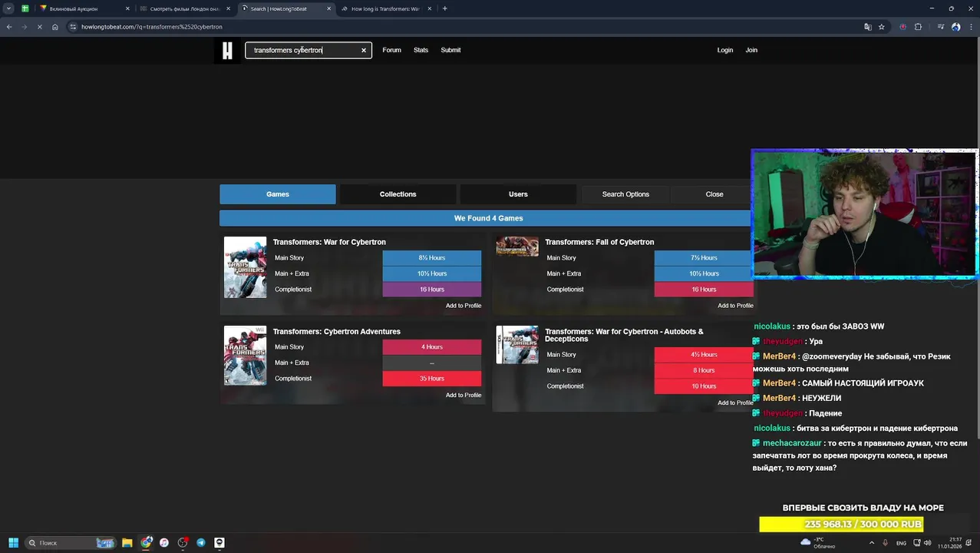Open the Stats page
This screenshot has height=553, width=980.
click(x=421, y=50)
